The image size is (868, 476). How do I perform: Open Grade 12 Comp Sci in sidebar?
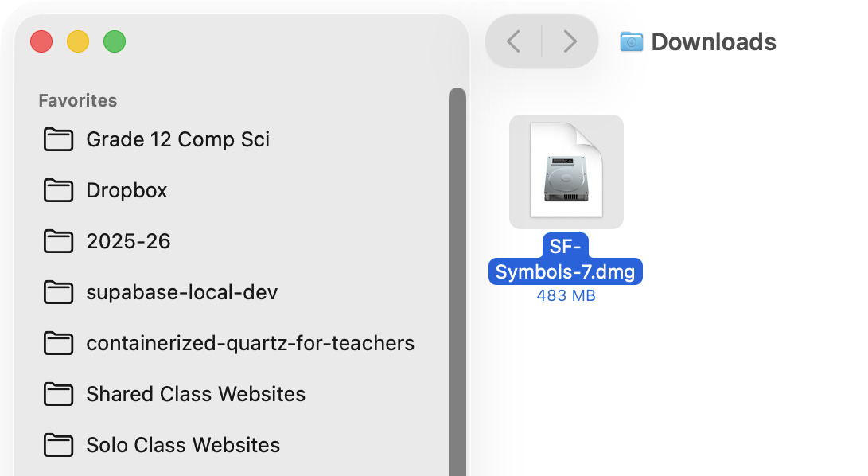(177, 139)
